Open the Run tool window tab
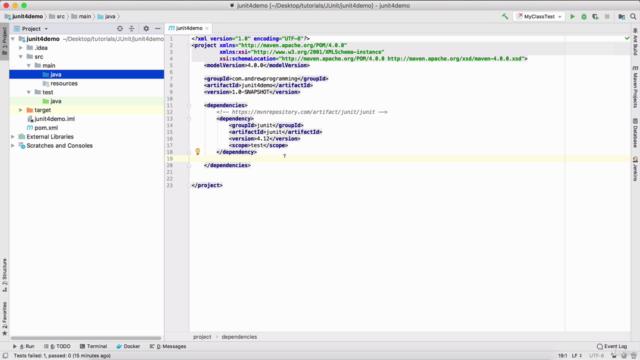Image resolution: width=640 pixels, height=360 pixels. pyautogui.click(x=24, y=346)
